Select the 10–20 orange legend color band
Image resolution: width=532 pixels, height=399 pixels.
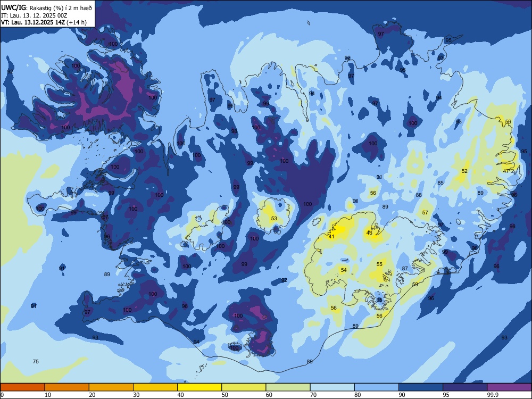(x=67, y=387)
